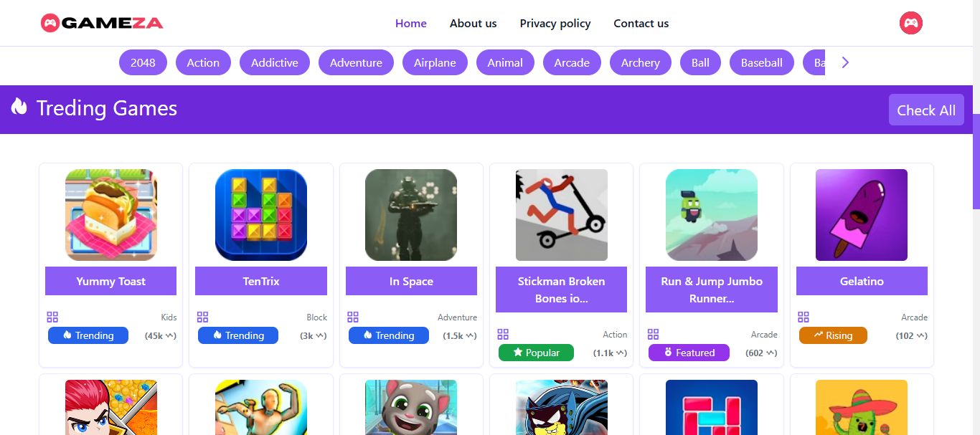The width and height of the screenshot is (980, 435).
Task: Open the About us menu item
Action: pos(473,23)
